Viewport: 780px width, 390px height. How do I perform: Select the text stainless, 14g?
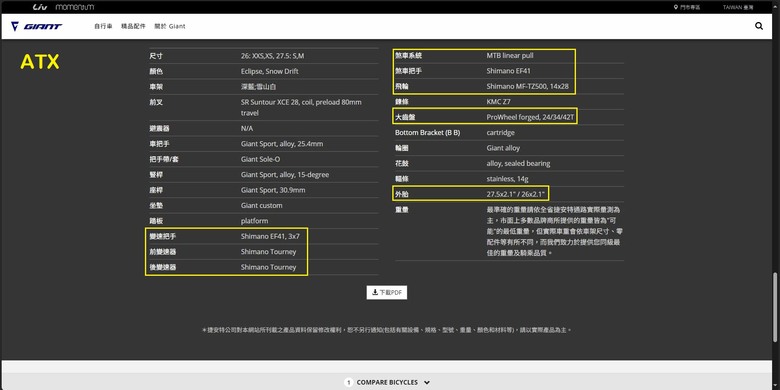pyautogui.click(x=507, y=179)
